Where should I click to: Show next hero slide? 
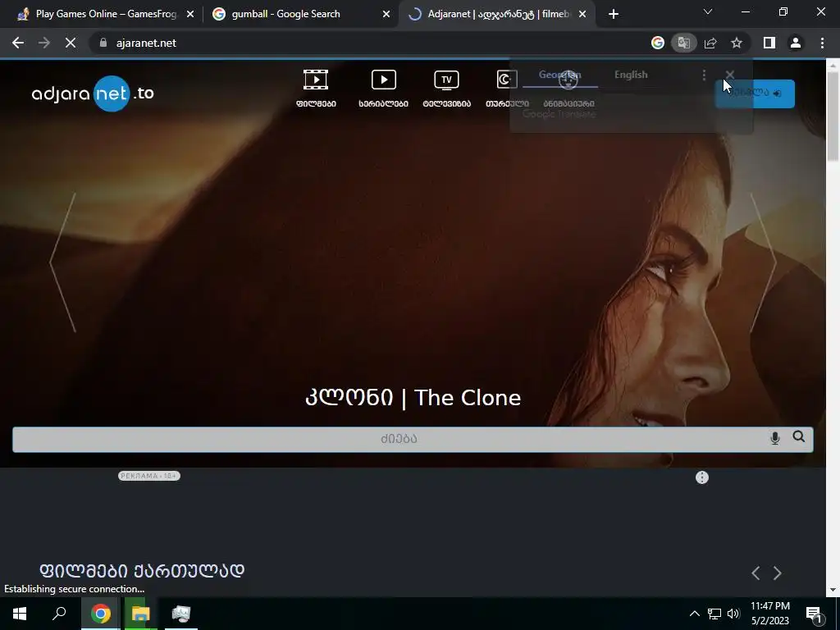point(763,262)
